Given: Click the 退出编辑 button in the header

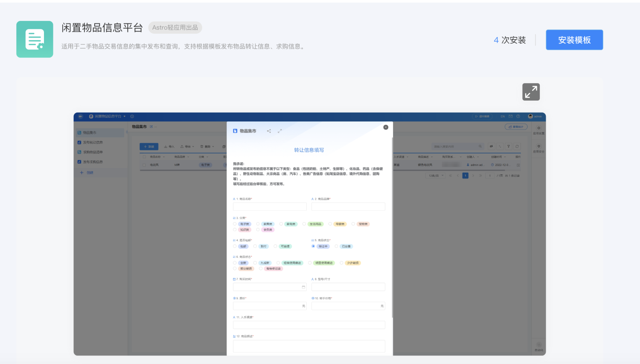Looking at the screenshot, I should click(x=482, y=116).
